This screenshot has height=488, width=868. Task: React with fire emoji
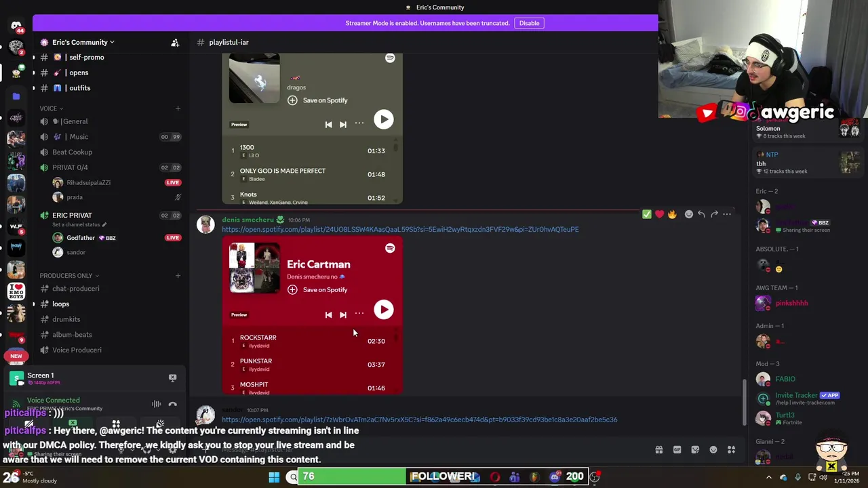point(672,214)
